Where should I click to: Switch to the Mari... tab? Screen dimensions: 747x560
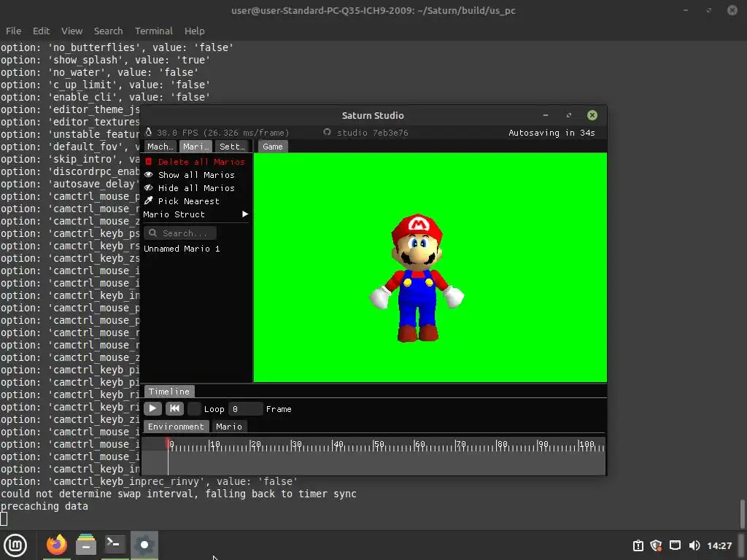(196, 147)
